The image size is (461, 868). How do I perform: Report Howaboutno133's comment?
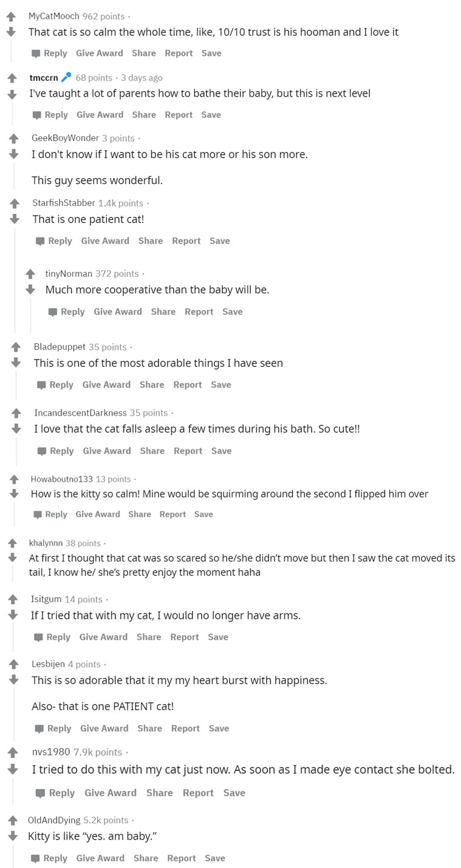click(x=172, y=514)
